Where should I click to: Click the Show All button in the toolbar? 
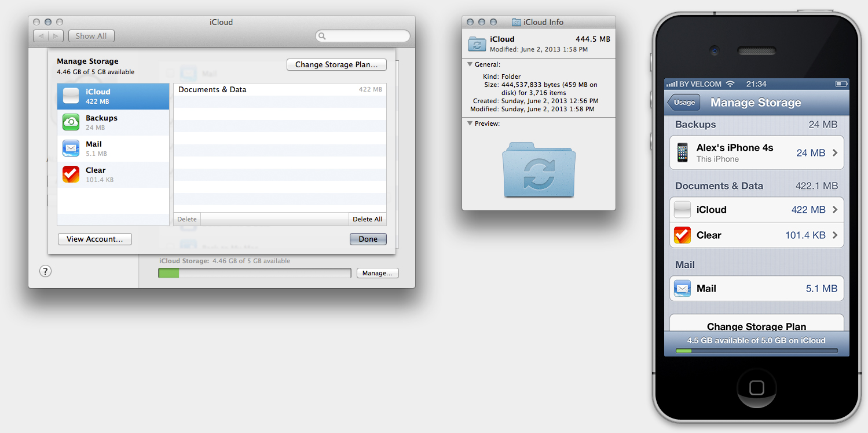[91, 36]
